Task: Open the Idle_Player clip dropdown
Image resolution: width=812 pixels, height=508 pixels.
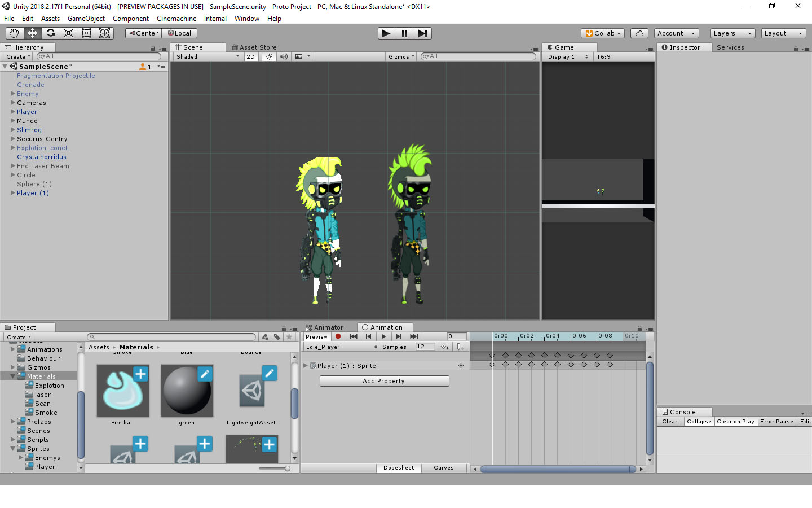Action: 341,347
